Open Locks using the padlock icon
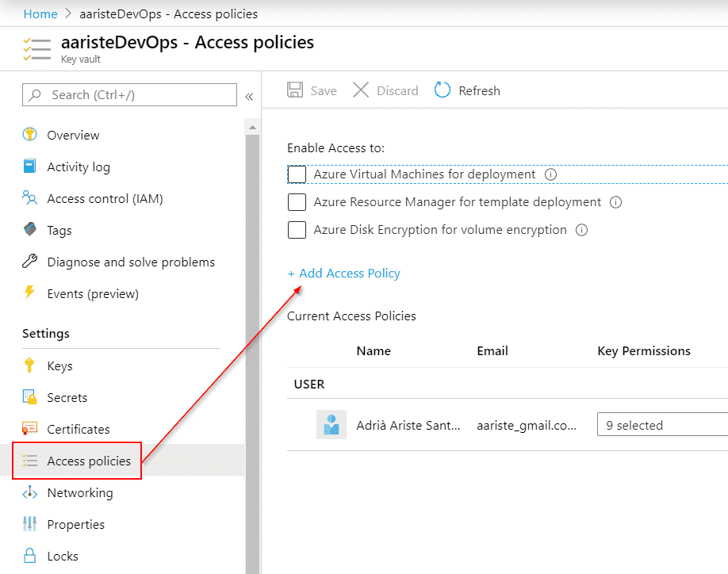Viewport: 728px width, 574px height. click(29, 556)
